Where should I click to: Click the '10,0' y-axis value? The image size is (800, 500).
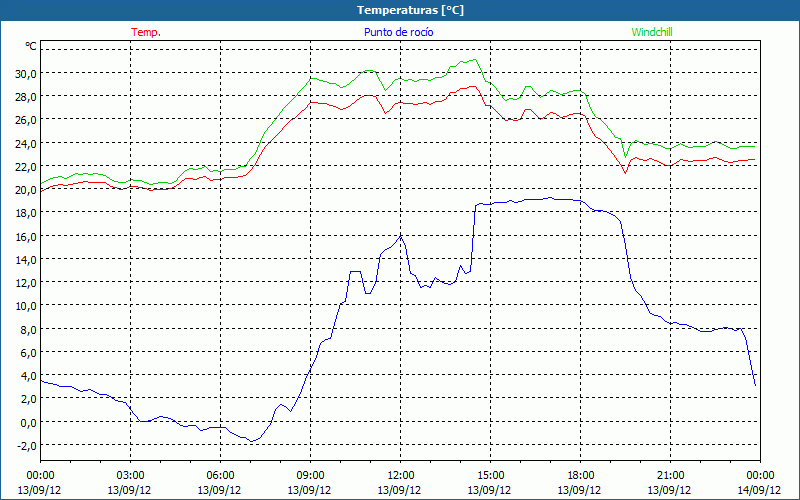point(26,306)
